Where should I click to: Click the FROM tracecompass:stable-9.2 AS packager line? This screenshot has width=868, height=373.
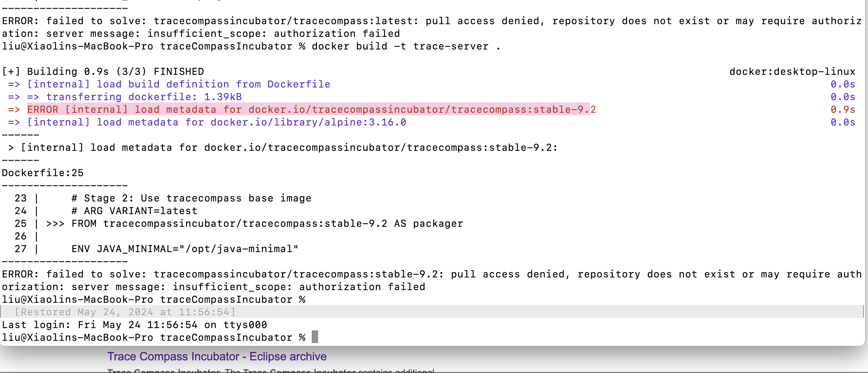(267, 223)
